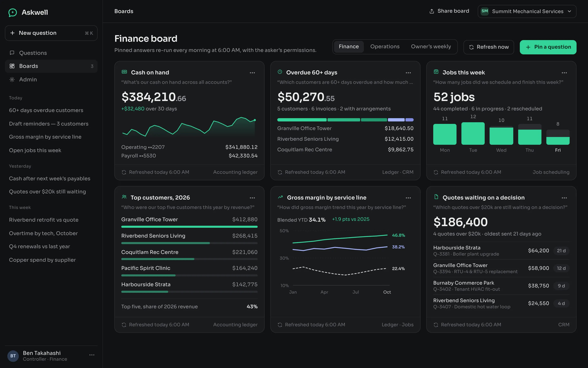Screen dimensions: 588x368
Task: Open more options on Overdue 60+ days card
Action: coord(408,73)
